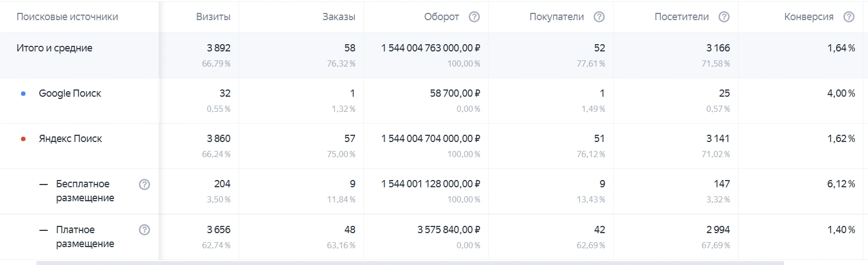
Task: Click the Итого и средние summary row
Action: 54,48
